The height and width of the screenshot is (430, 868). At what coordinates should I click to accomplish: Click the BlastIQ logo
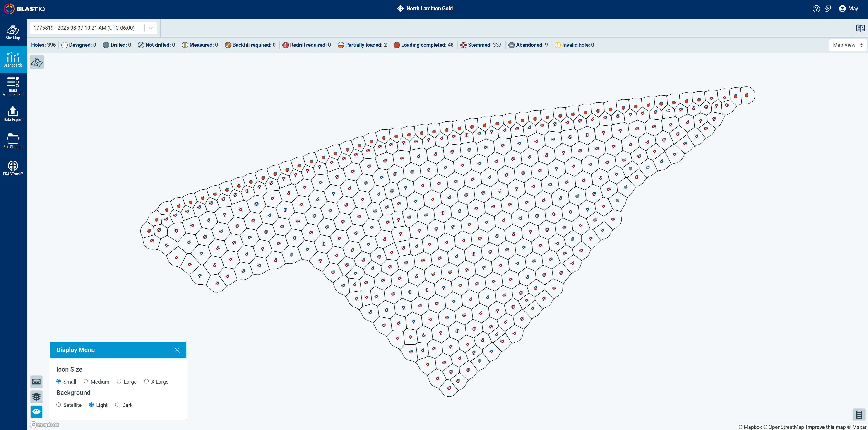coord(25,9)
